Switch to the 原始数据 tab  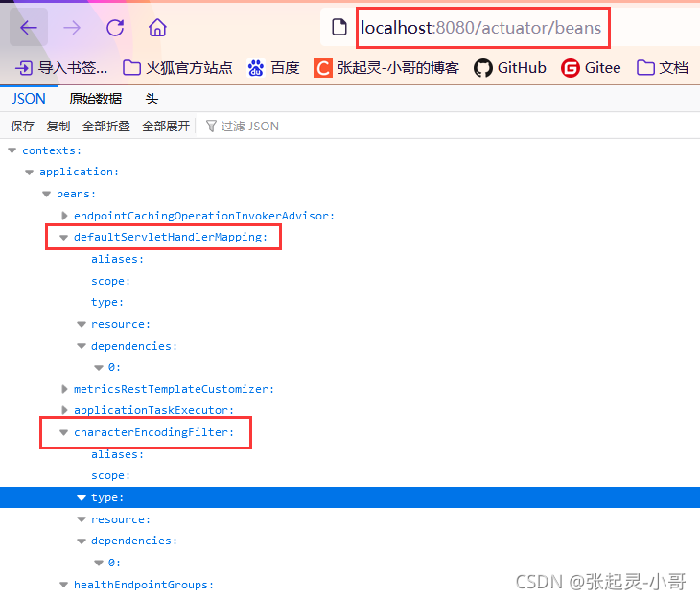coord(95,99)
